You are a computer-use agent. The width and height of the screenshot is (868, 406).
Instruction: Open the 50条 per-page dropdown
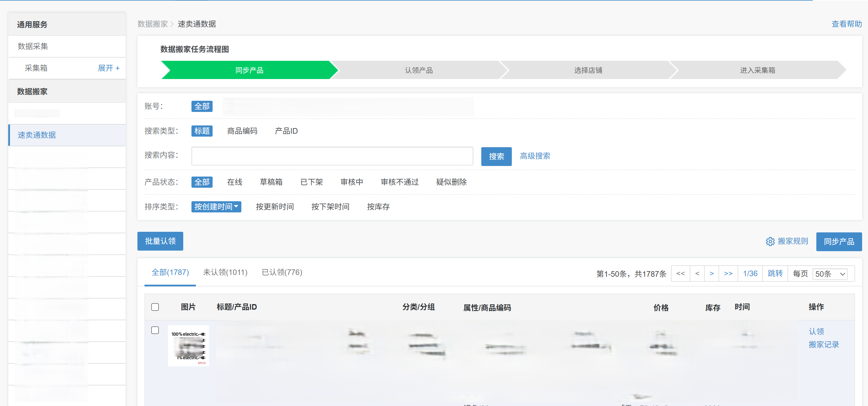click(x=830, y=274)
